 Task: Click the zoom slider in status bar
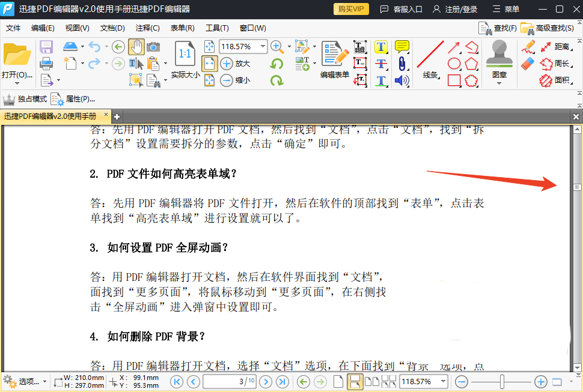[502, 381]
